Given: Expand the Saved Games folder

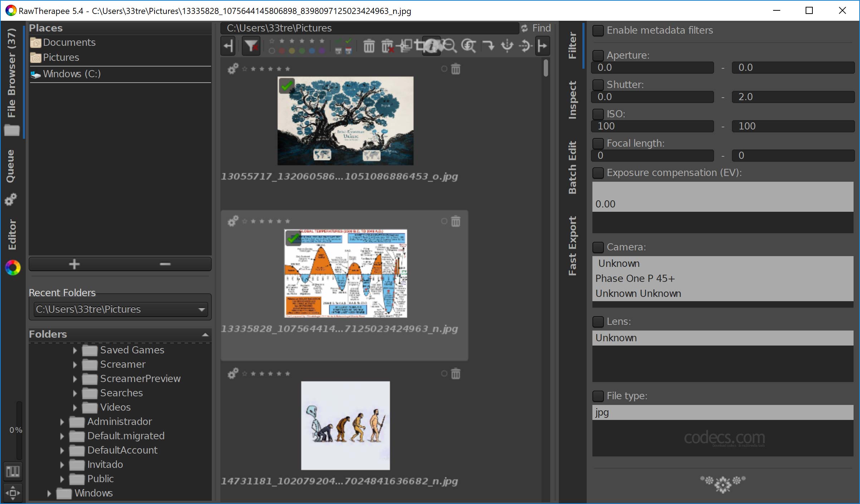Looking at the screenshot, I should tap(75, 350).
